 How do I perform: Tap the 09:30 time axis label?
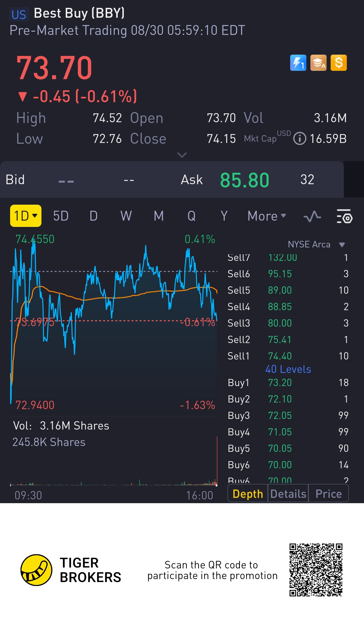[28, 496]
